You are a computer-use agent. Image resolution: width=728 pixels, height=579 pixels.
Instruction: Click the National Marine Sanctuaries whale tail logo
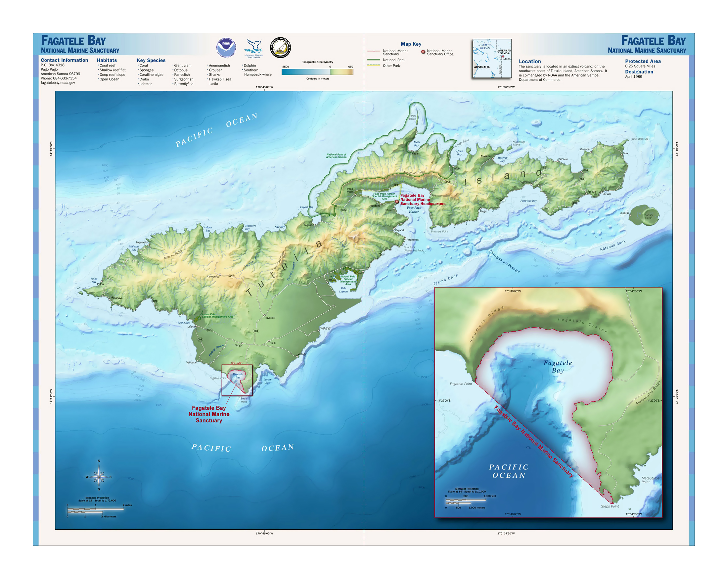tap(253, 48)
